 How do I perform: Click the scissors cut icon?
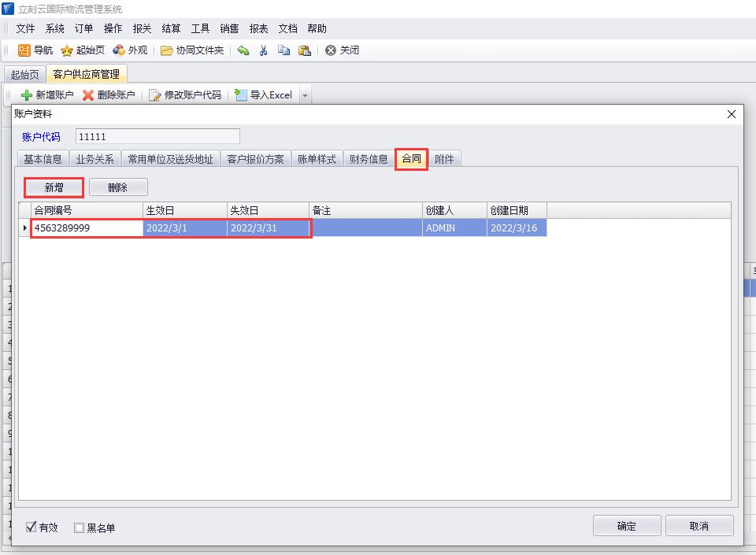263,50
